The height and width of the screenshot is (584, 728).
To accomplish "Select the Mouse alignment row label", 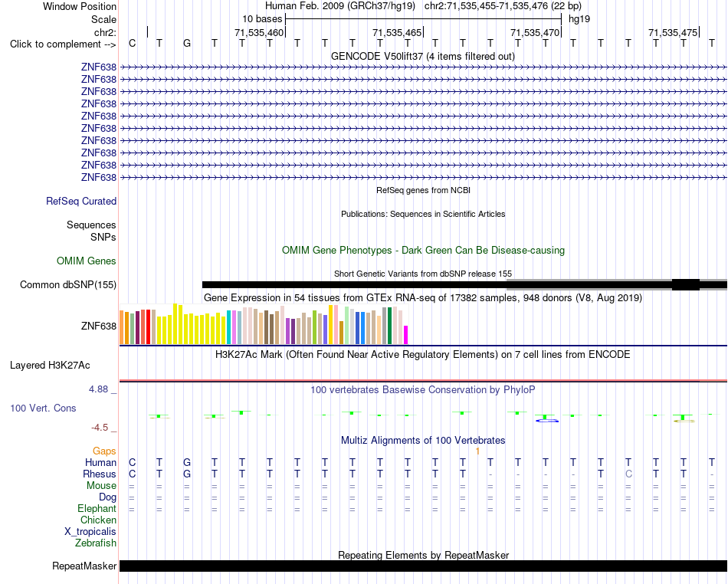I will pos(101,486).
